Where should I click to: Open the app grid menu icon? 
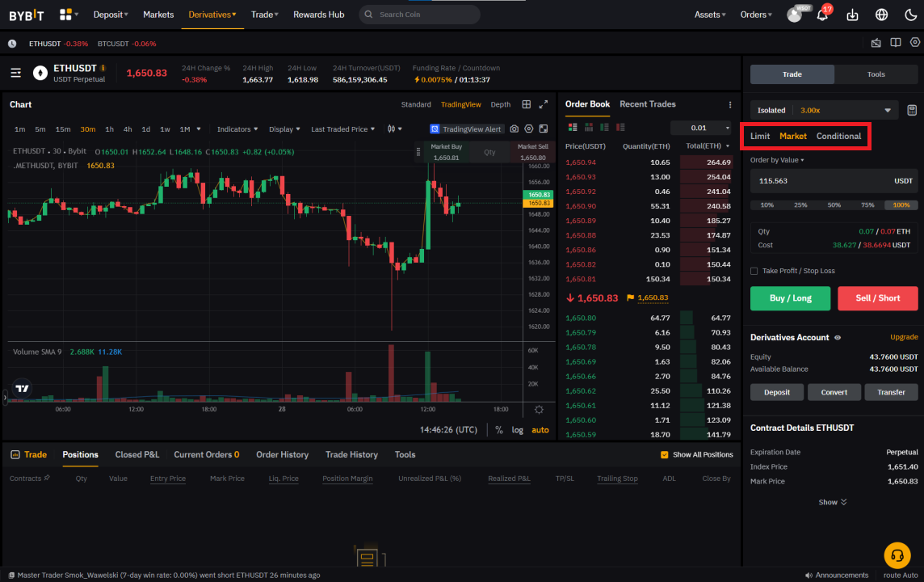tap(65, 15)
